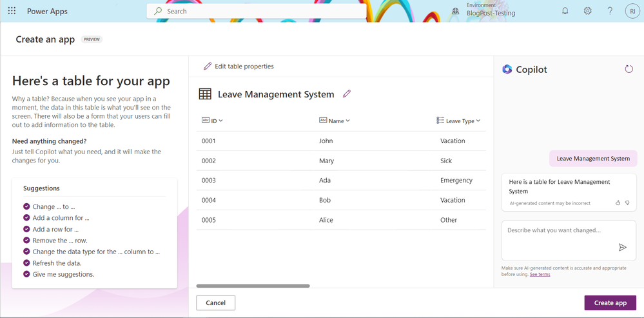The width and height of the screenshot is (644, 318).
Task: Send the Copilot message arrow icon
Action: (623, 247)
